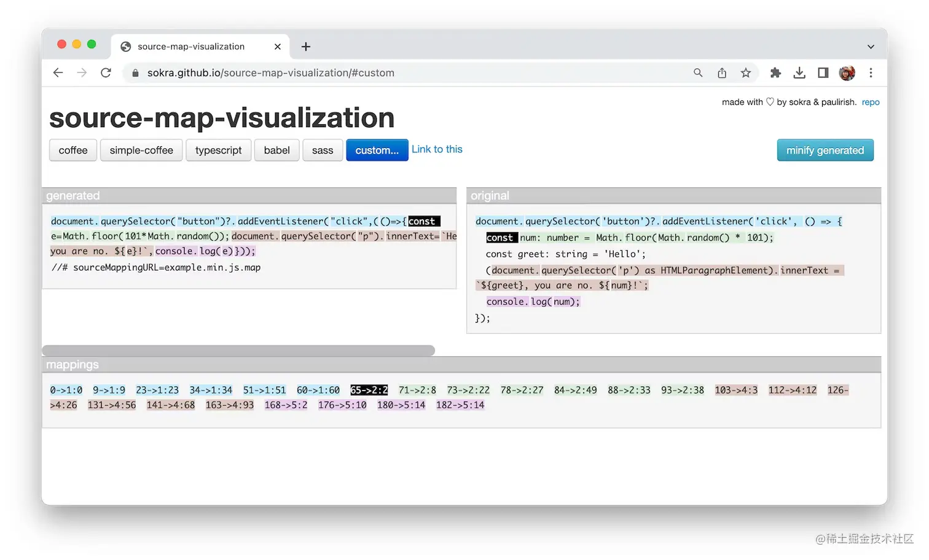Reload the current page
The width and height of the screenshot is (929, 560).
pos(106,72)
